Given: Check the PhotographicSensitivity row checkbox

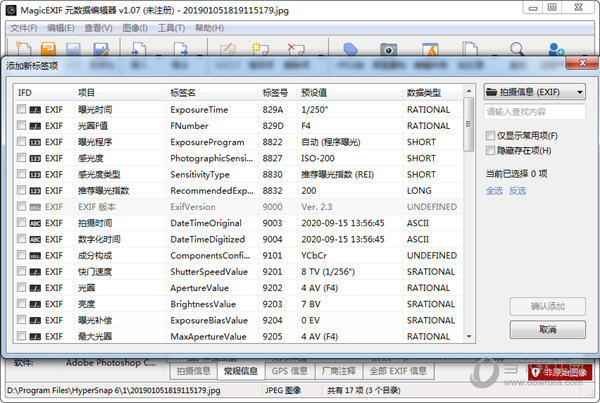Looking at the screenshot, I should click(x=21, y=158).
